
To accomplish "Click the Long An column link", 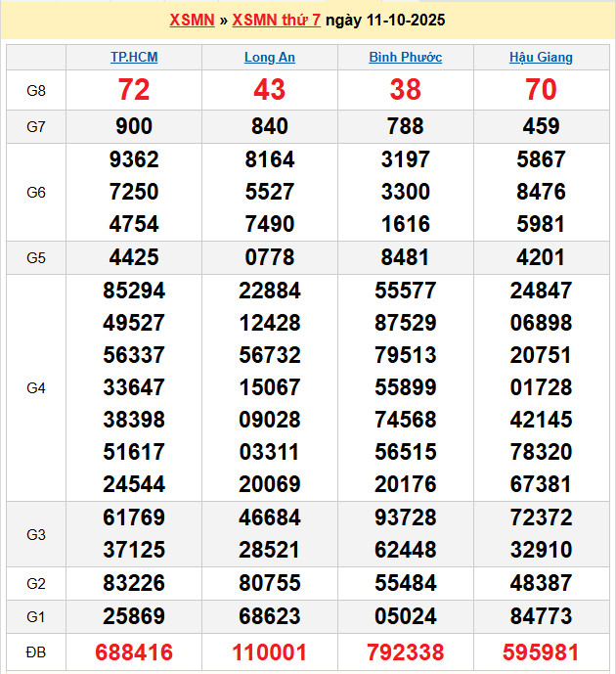I will pyautogui.click(x=269, y=58).
